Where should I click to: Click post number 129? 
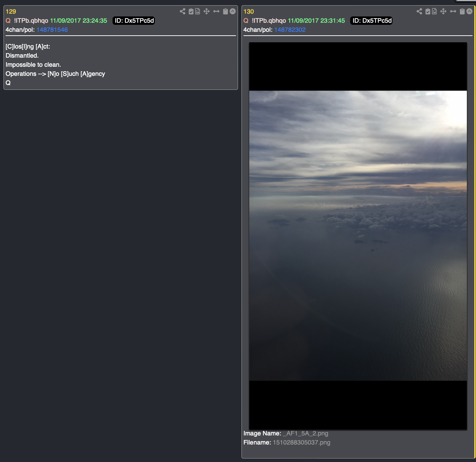click(11, 12)
